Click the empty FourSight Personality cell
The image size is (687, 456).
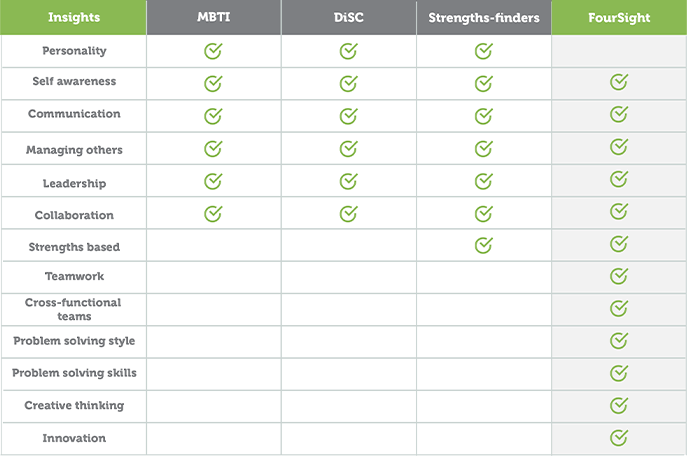[619, 51]
